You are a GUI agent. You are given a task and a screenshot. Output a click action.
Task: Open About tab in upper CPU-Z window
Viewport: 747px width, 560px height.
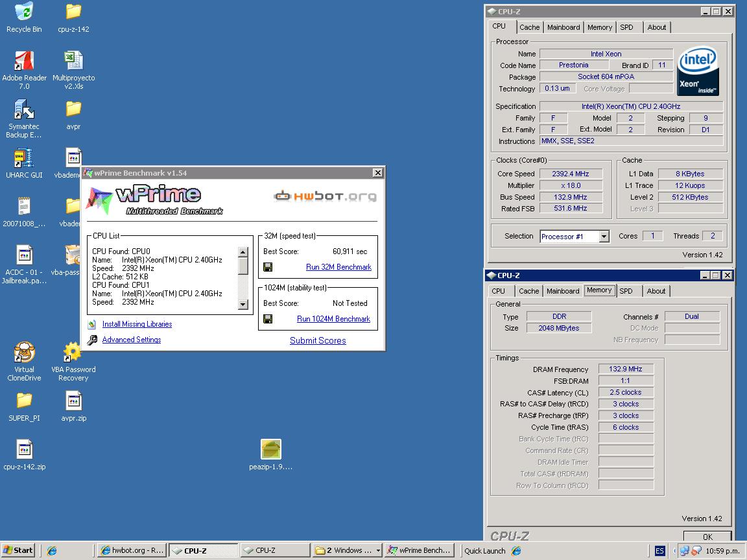point(656,27)
